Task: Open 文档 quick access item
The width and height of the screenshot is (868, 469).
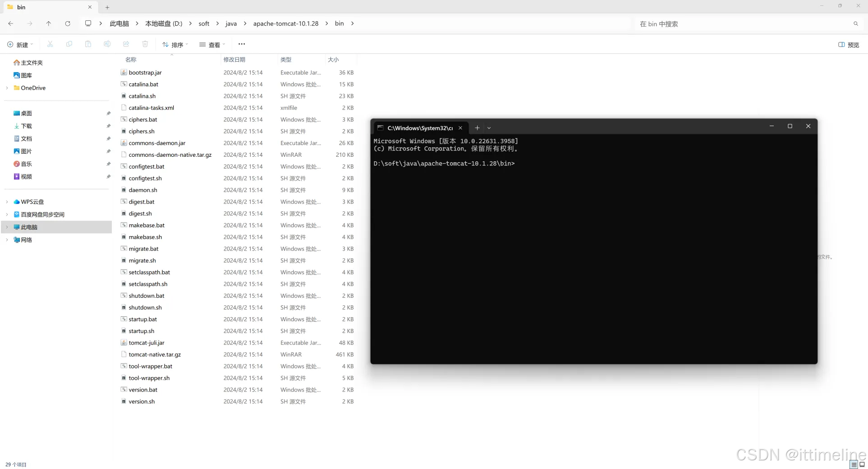Action: [23, 139]
